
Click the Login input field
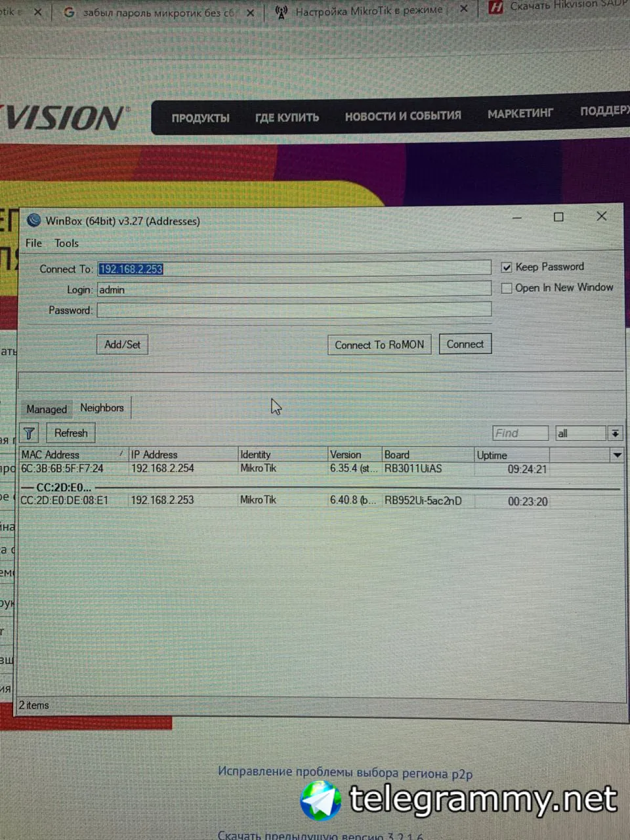[294, 289]
